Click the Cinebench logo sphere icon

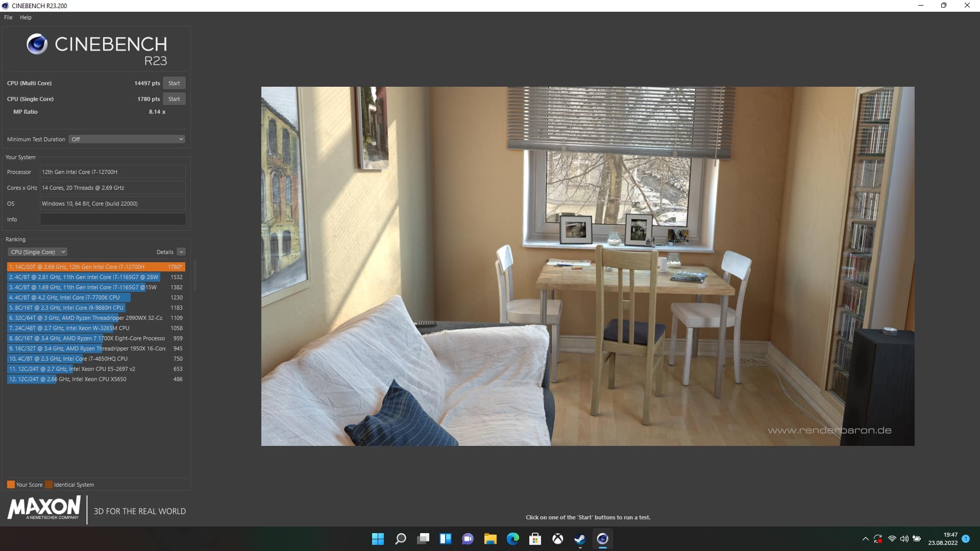(37, 44)
